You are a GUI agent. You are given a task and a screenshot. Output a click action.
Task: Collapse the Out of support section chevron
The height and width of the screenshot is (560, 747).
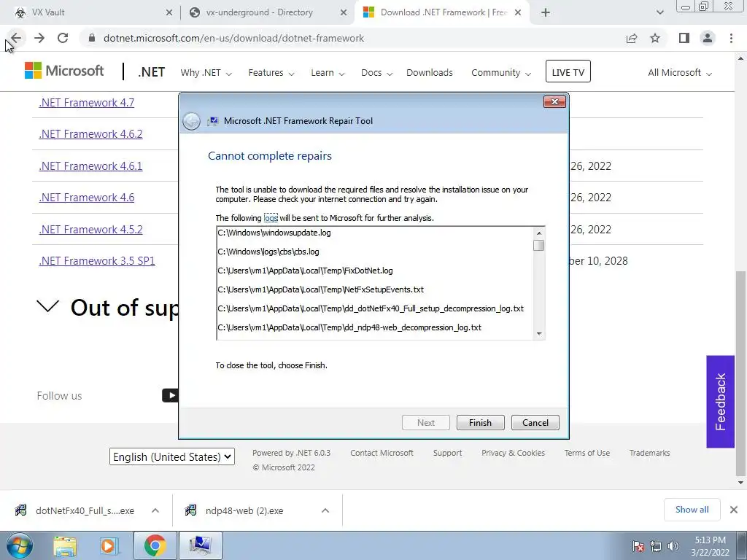(47, 306)
